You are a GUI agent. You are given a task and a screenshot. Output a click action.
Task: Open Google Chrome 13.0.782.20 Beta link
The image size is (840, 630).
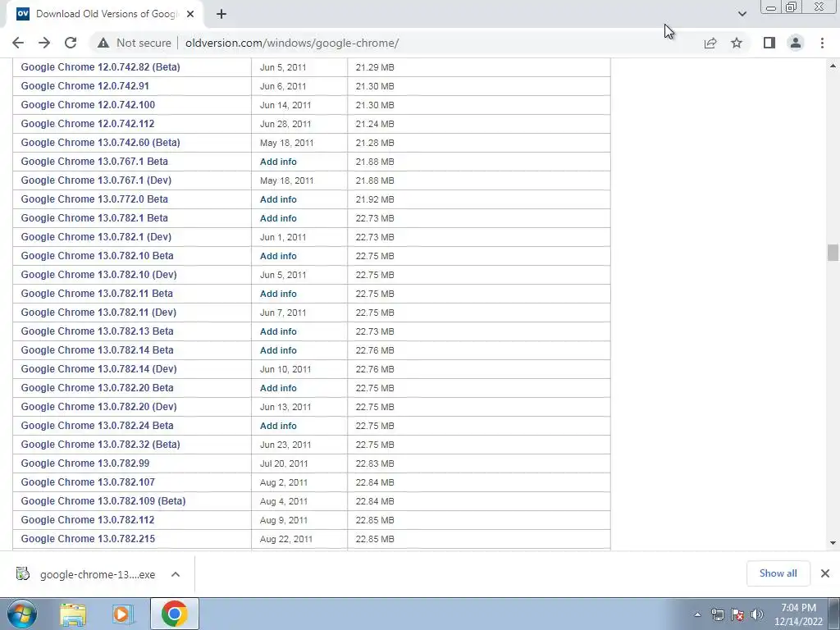point(97,387)
